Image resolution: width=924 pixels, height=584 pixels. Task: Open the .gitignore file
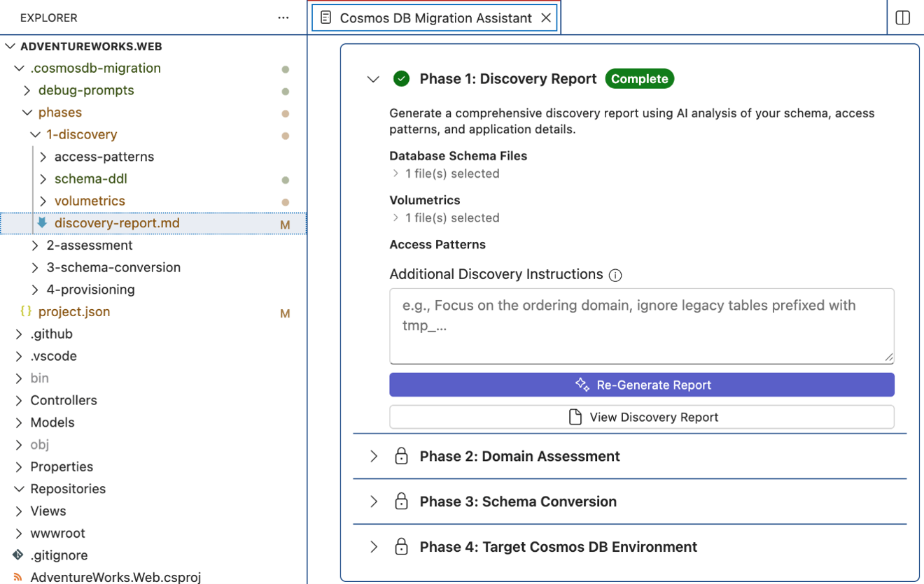(59, 555)
